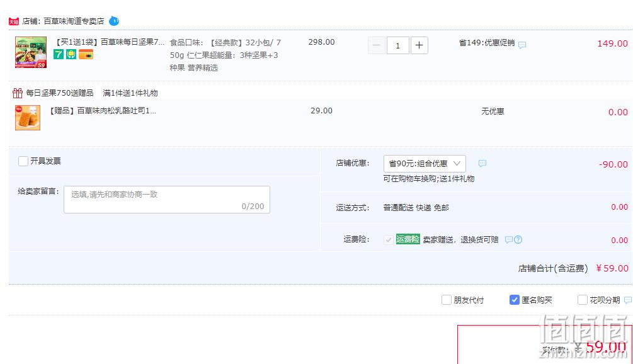
Task: Click the 可在购物车换购;送1件礼物 note
Action: point(429,179)
